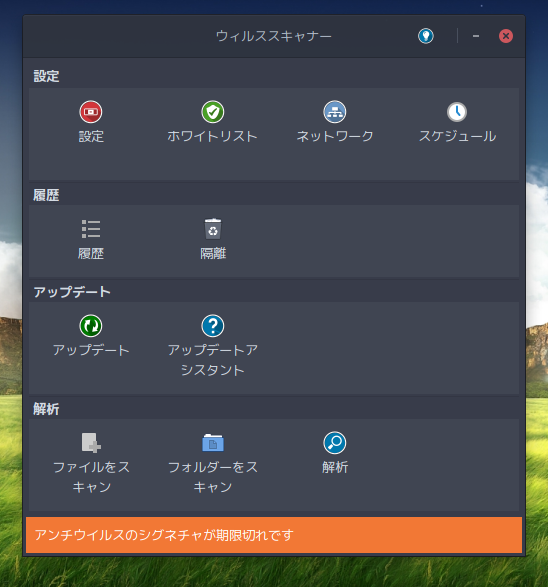Open the ネットワーク network icon
The image size is (548, 587).
335,112
